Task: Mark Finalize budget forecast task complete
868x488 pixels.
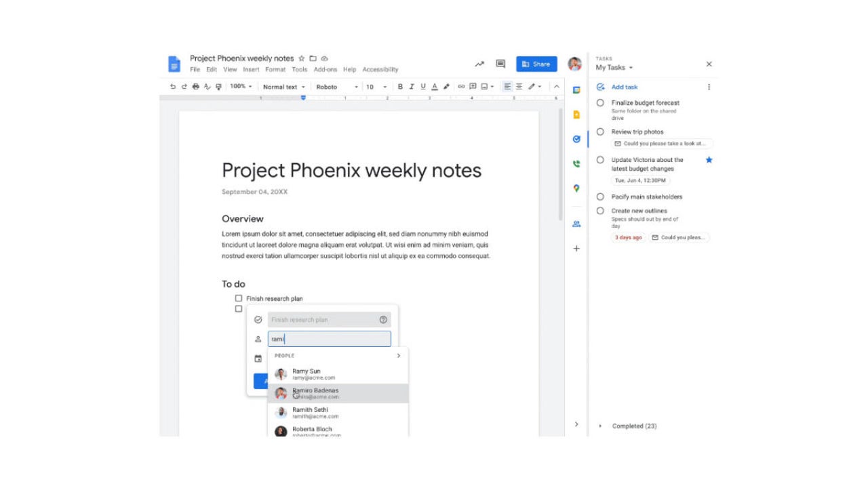Action: 600,102
